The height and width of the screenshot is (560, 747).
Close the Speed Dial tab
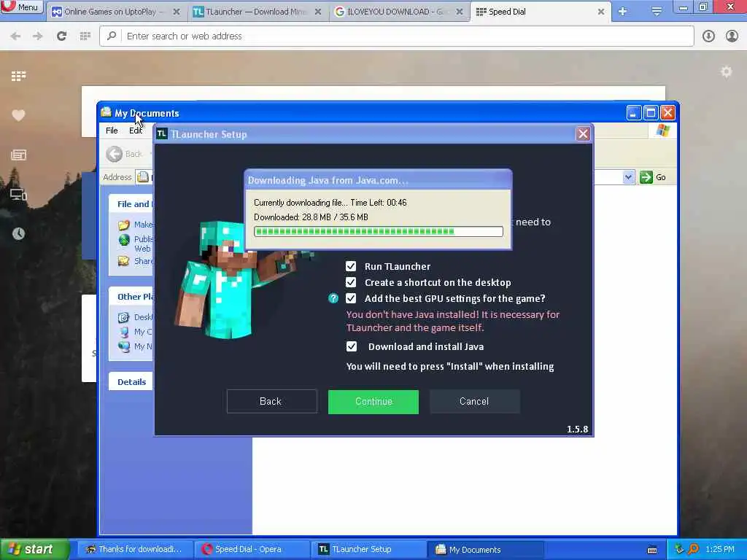(x=601, y=12)
